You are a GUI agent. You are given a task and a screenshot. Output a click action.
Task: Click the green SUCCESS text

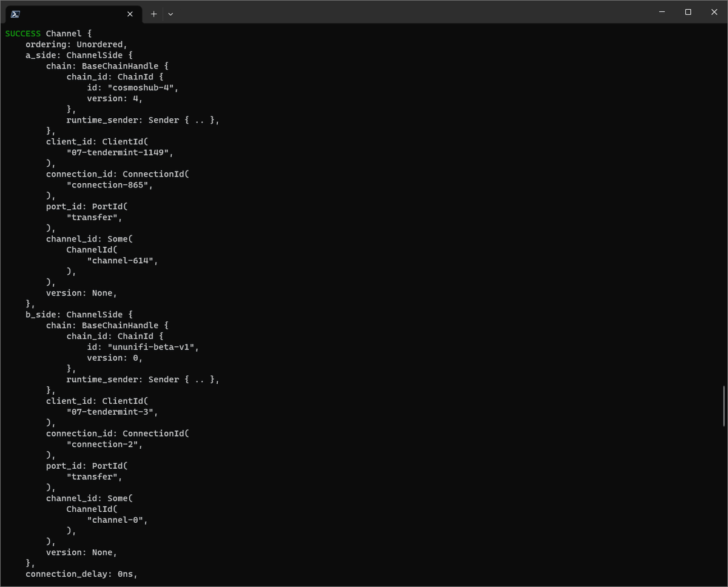(22, 33)
